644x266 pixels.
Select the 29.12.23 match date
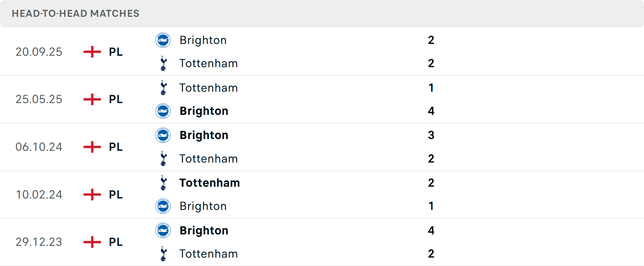tap(39, 242)
